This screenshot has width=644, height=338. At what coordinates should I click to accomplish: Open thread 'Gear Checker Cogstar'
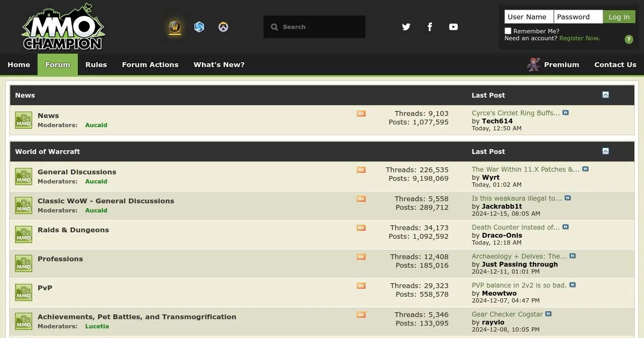[507, 314]
